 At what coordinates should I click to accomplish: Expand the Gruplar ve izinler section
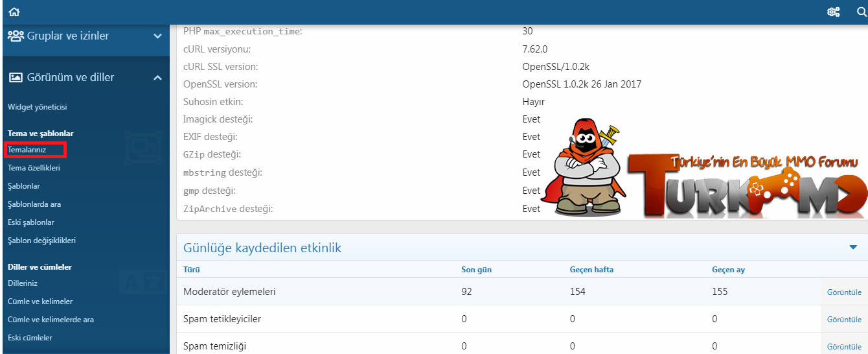tap(157, 36)
